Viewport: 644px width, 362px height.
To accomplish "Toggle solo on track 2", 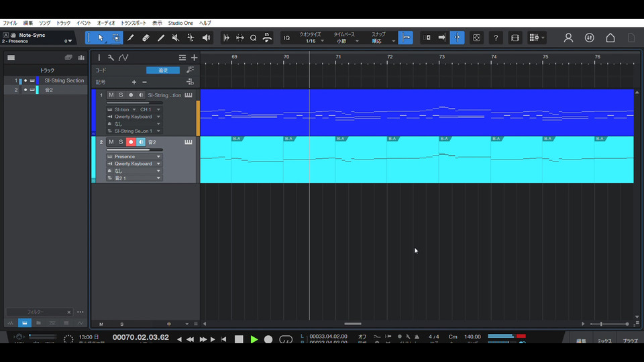I will tap(121, 142).
